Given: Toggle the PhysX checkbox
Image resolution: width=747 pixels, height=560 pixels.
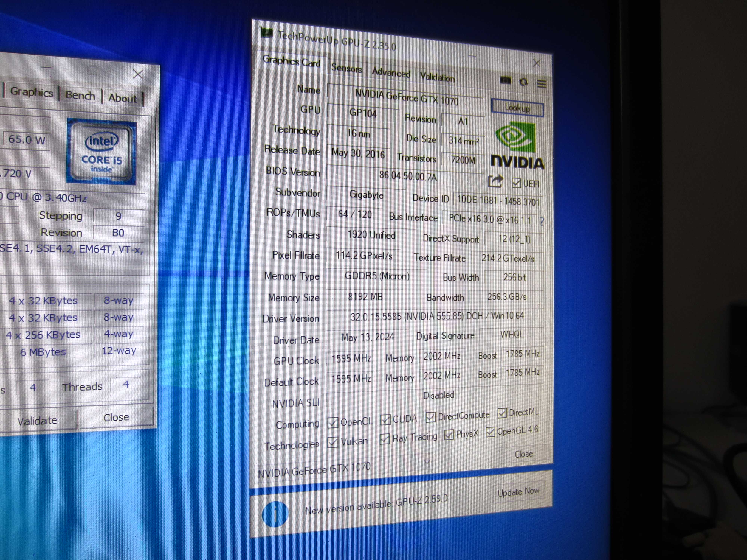Looking at the screenshot, I should click(x=448, y=435).
